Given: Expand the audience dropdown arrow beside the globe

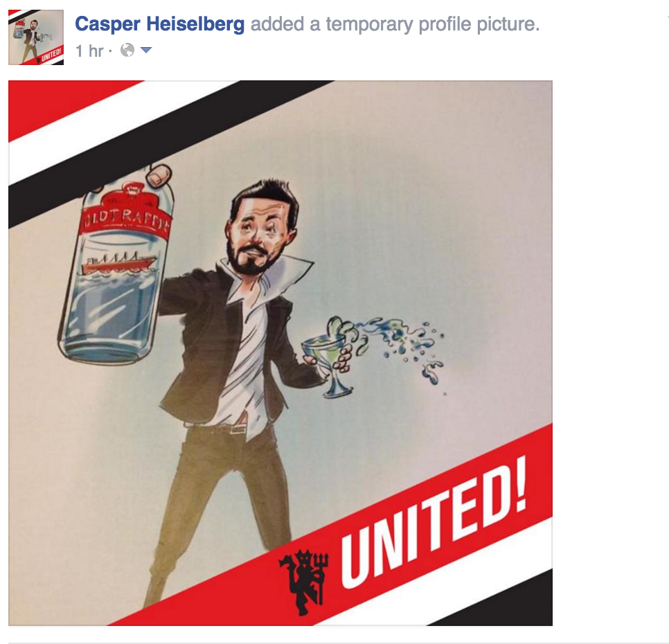Looking at the screenshot, I should click(146, 51).
